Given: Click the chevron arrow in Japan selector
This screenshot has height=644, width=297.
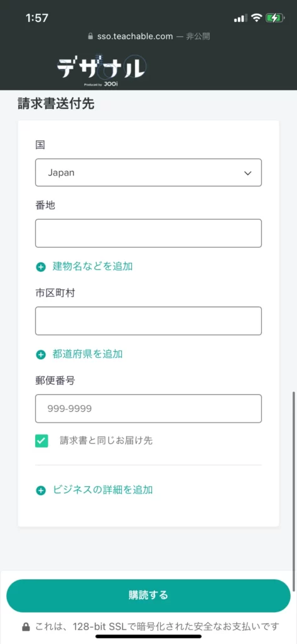Looking at the screenshot, I should 248,174.
